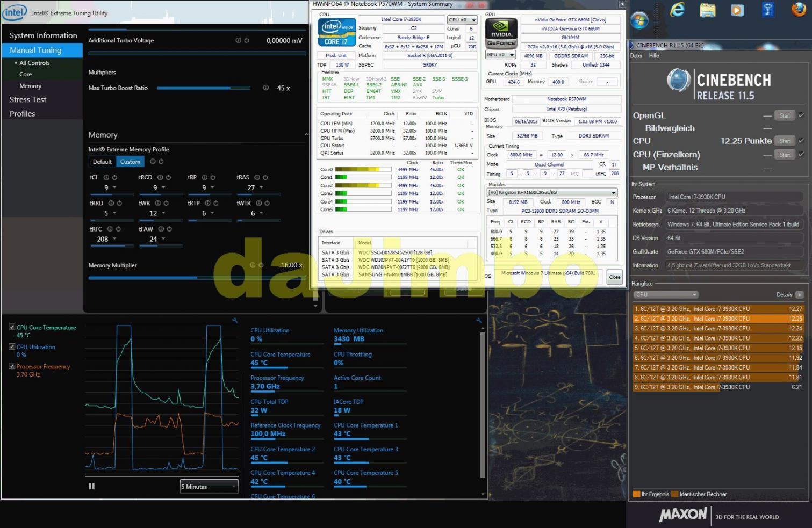
Task: Launch Firefox from the taskbar
Action: click(x=799, y=10)
